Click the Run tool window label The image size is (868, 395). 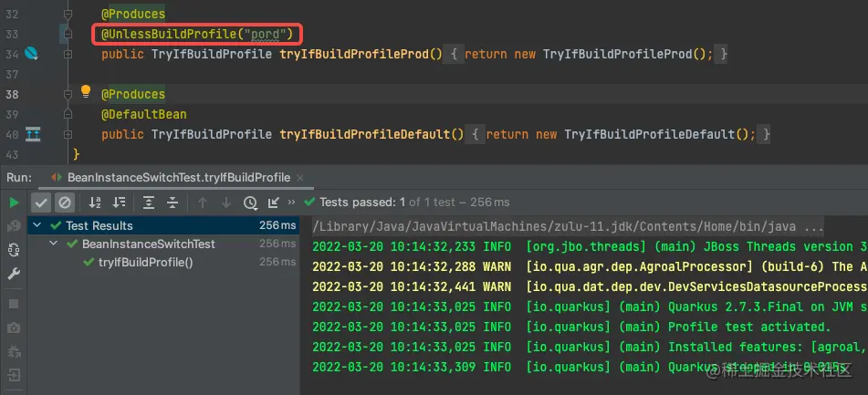pyautogui.click(x=19, y=178)
